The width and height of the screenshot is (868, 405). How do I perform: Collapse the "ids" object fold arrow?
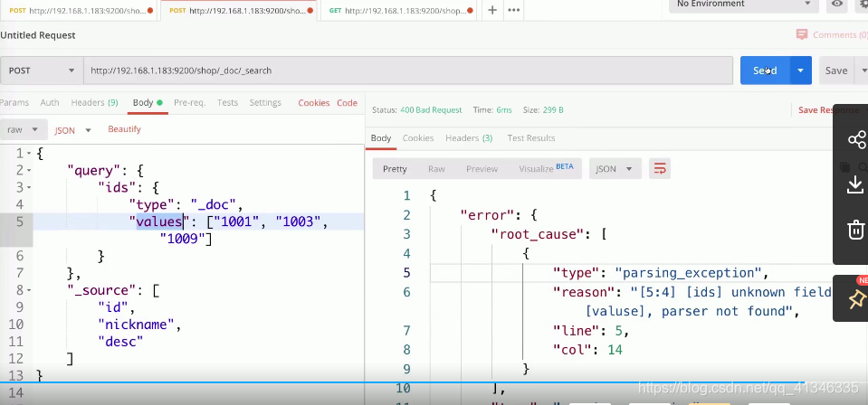(29, 187)
